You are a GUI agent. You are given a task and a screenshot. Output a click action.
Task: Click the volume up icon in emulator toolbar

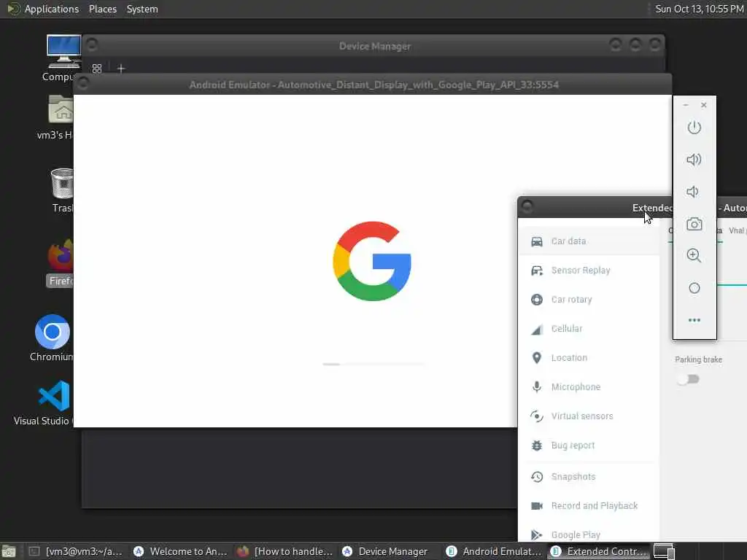click(x=694, y=160)
